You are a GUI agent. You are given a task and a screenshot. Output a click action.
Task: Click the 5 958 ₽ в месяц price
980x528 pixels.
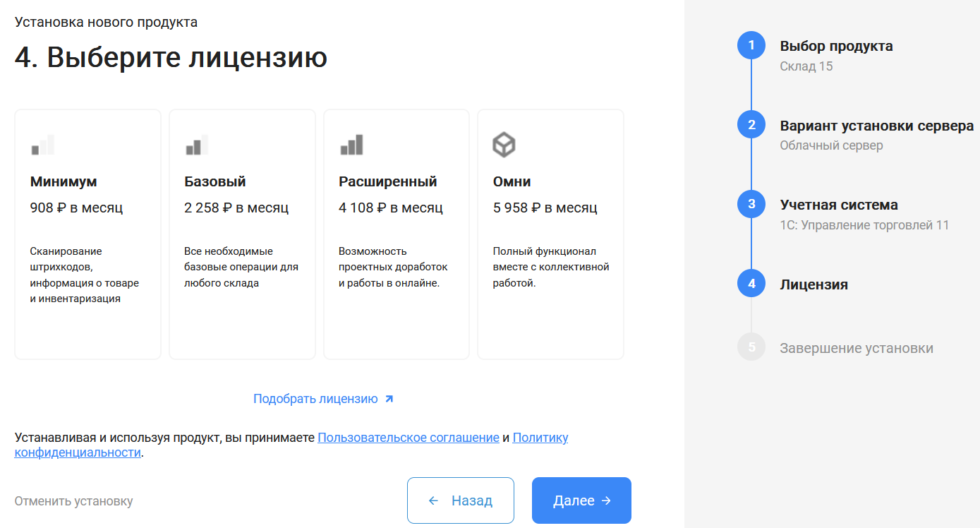coord(545,208)
